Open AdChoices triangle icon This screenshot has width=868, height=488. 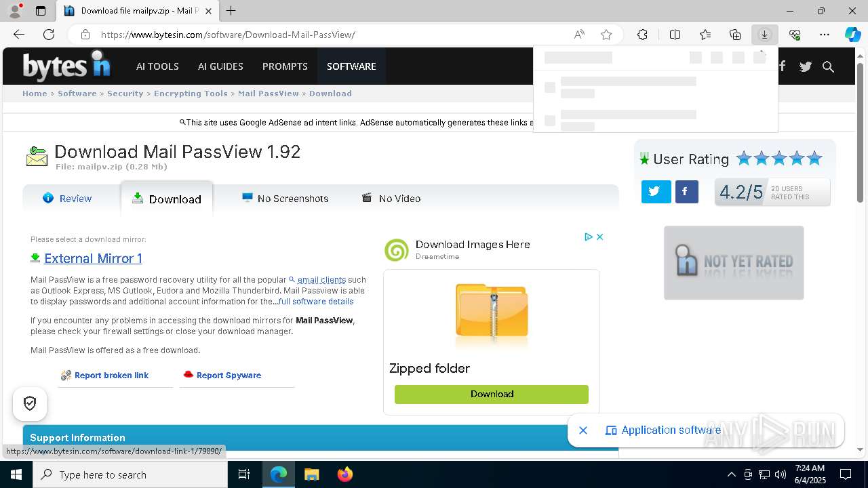[x=589, y=237]
